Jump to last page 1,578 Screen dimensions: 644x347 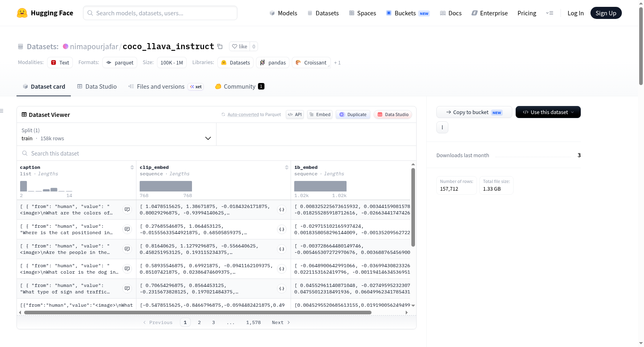click(x=254, y=322)
